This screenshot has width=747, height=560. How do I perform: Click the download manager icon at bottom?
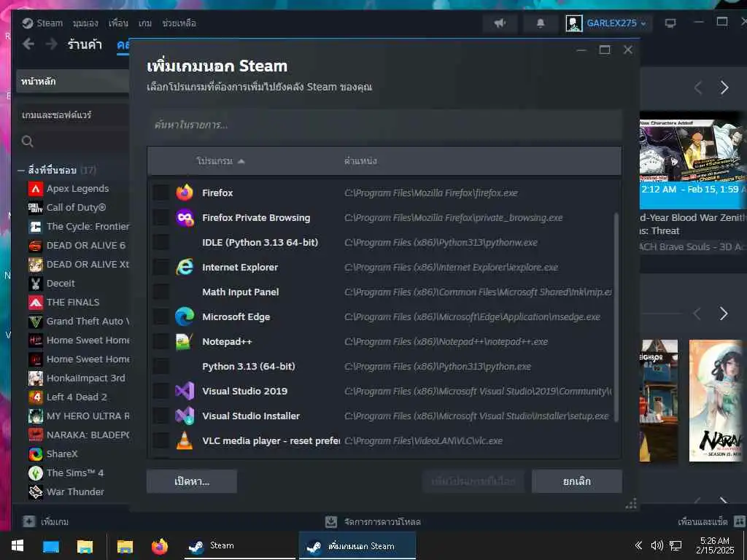[x=331, y=522]
